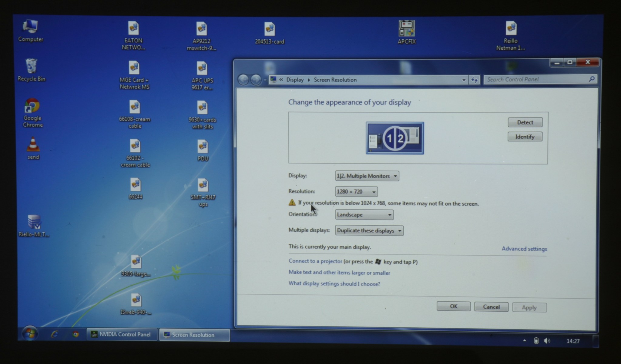
Task: Open the Resolution dropdown 1280 × 720
Action: (356, 191)
